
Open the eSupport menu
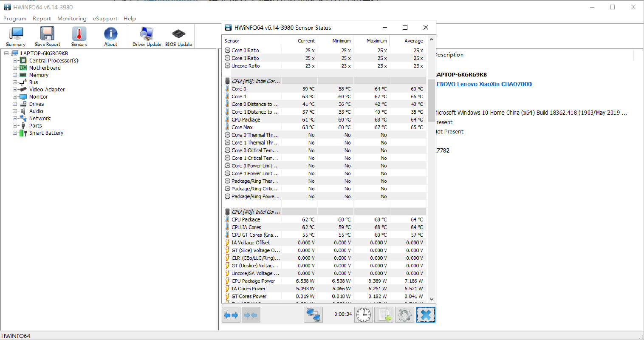(x=105, y=19)
